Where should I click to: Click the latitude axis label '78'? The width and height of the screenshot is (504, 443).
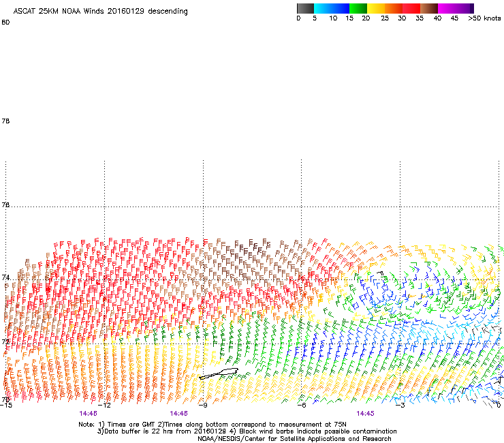coord(5,121)
